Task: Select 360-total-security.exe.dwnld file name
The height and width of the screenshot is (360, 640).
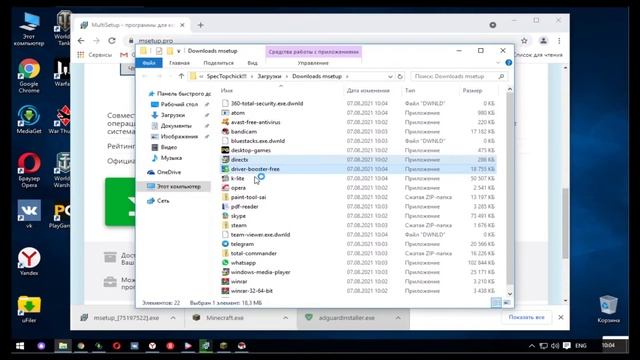Action: coord(267,103)
